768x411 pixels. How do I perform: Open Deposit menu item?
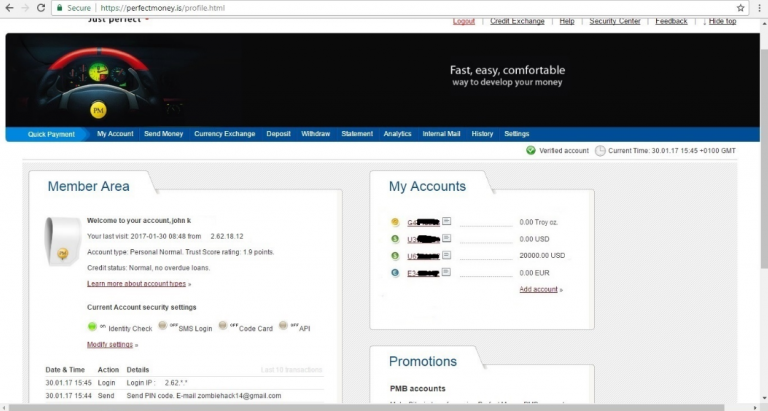tap(278, 134)
